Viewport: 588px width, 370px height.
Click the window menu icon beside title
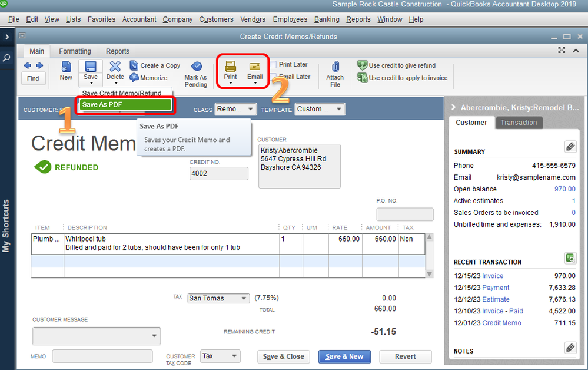[22, 36]
